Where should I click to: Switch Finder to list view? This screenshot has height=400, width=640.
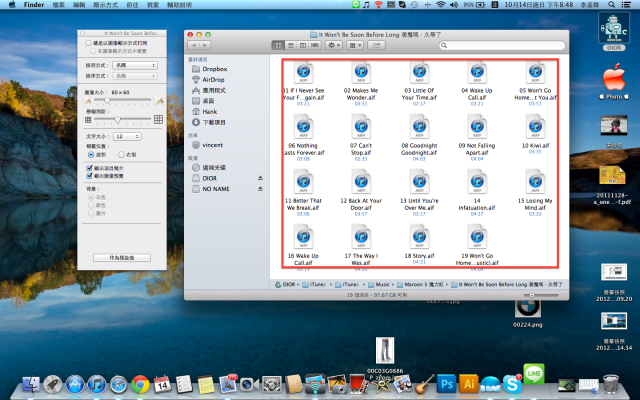pos(291,45)
